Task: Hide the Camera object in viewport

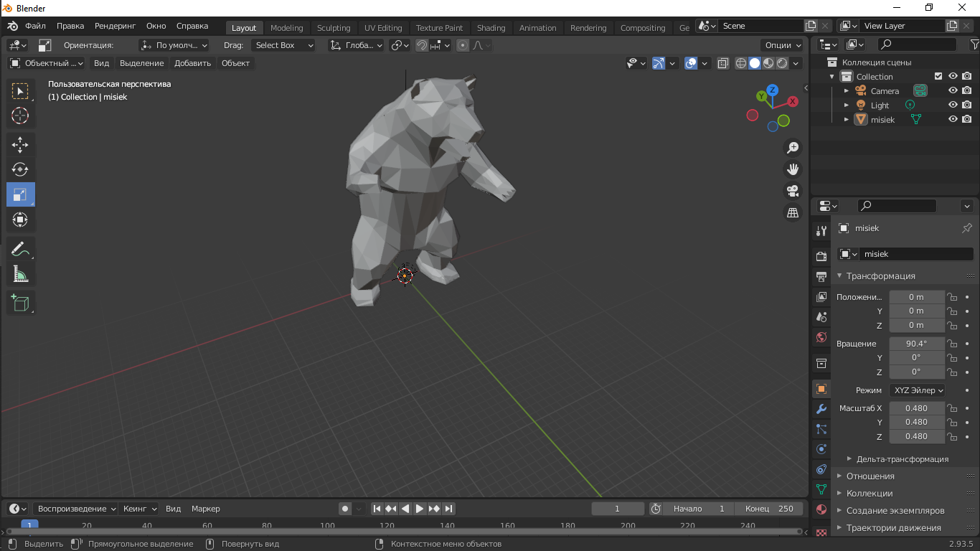Action: click(953, 90)
